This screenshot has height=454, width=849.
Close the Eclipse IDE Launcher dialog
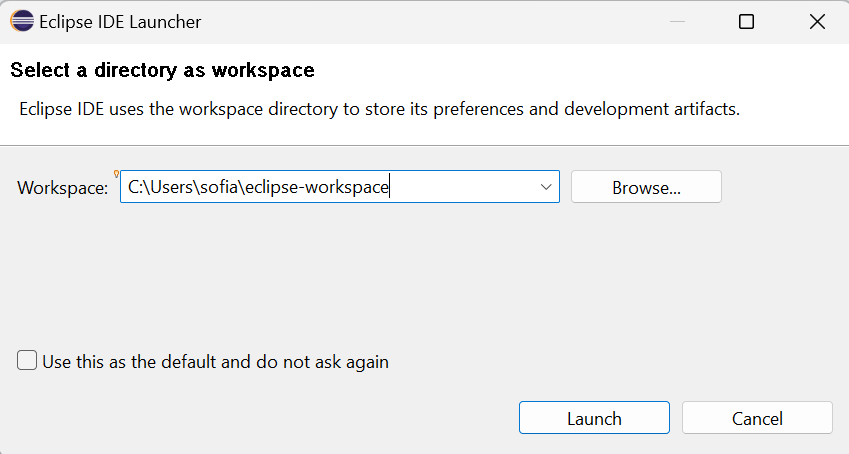pos(817,22)
